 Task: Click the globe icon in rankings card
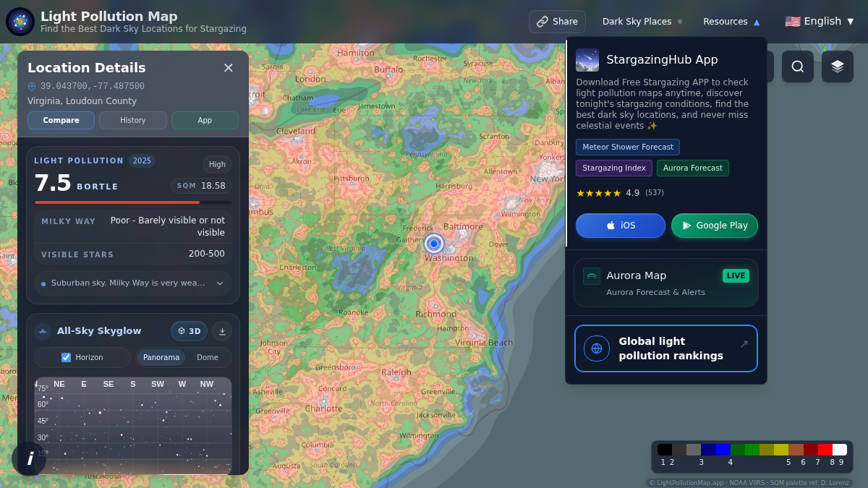tap(597, 348)
